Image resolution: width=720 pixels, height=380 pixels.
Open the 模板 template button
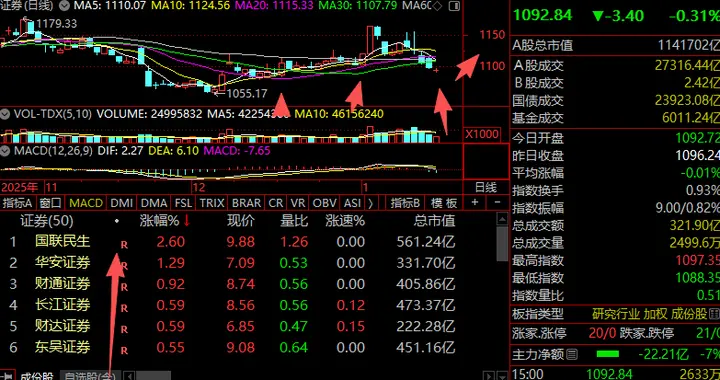point(444,203)
